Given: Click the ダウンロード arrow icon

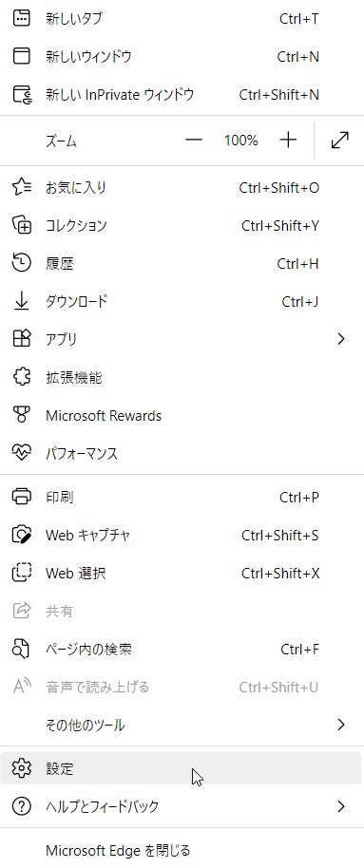Looking at the screenshot, I should point(22,301).
